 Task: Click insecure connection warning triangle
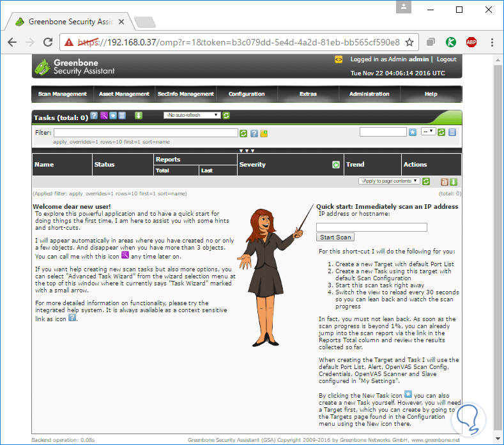tap(69, 42)
